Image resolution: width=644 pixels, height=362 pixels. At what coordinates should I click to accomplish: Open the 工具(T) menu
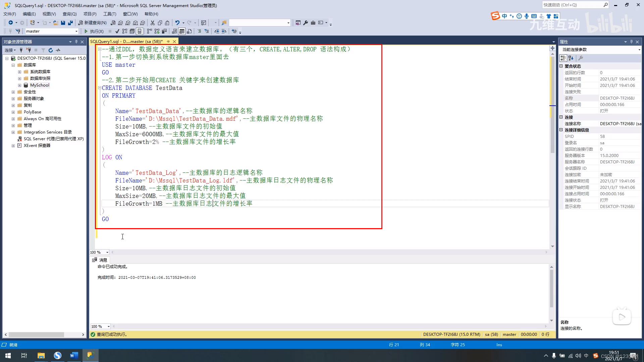pos(110,14)
